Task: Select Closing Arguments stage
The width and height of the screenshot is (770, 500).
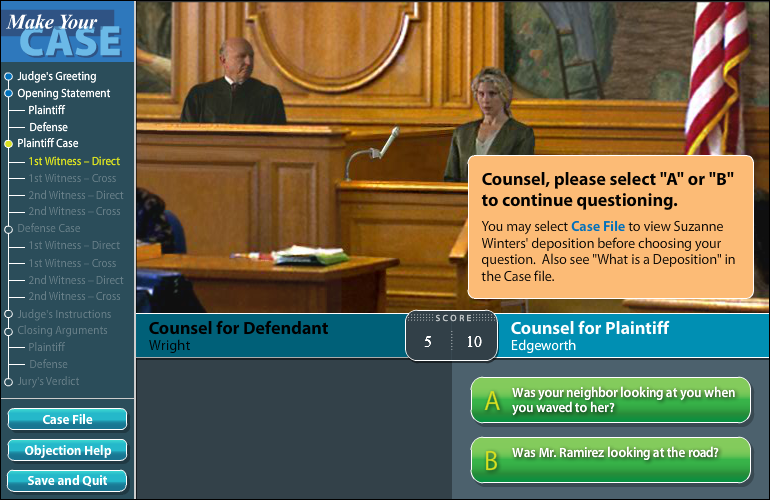Action: coord(62,330)
